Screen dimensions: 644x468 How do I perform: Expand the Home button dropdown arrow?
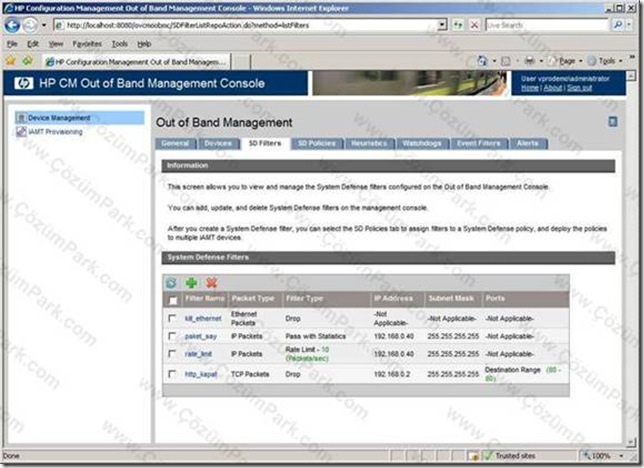494,61
